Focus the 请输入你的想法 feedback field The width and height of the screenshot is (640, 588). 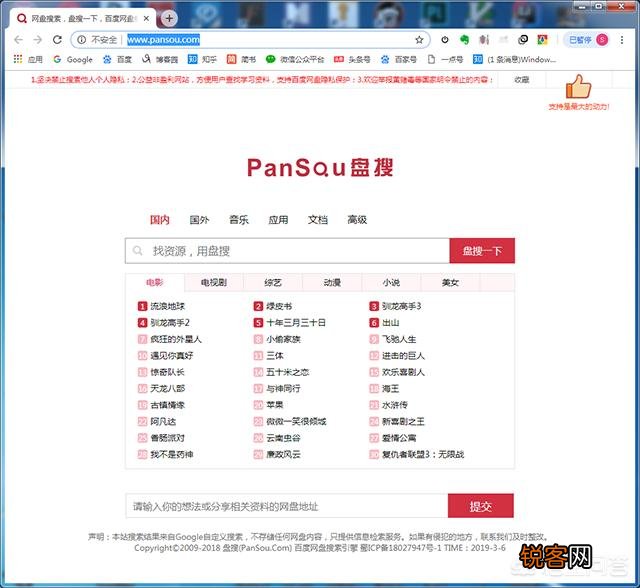[x=287, y=506]
